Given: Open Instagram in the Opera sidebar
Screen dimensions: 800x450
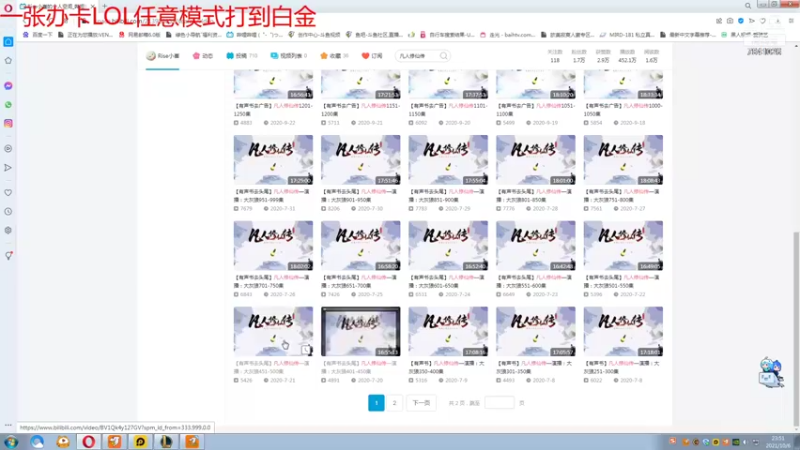Looking at the screenshot, I should coord(8,123).
